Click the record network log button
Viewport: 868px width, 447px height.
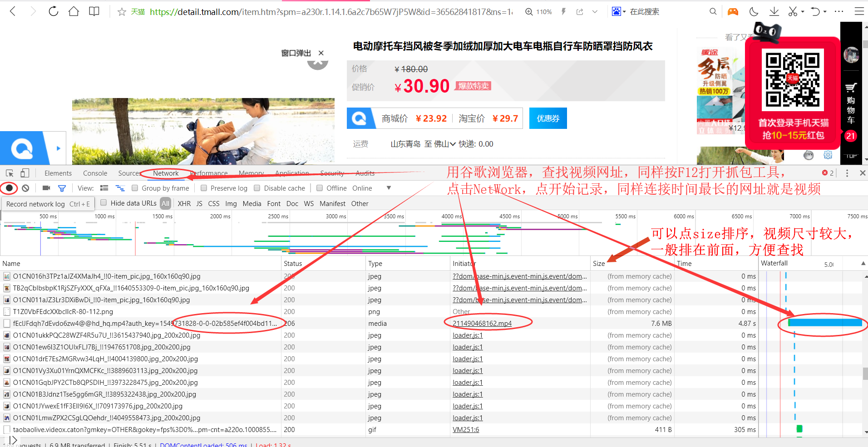coord(9,188)
